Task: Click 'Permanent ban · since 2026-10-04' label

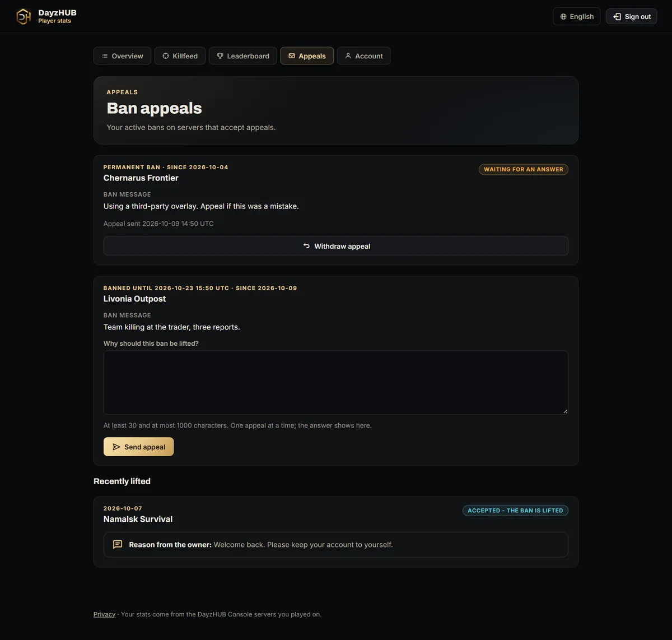Action: (166, 167)
